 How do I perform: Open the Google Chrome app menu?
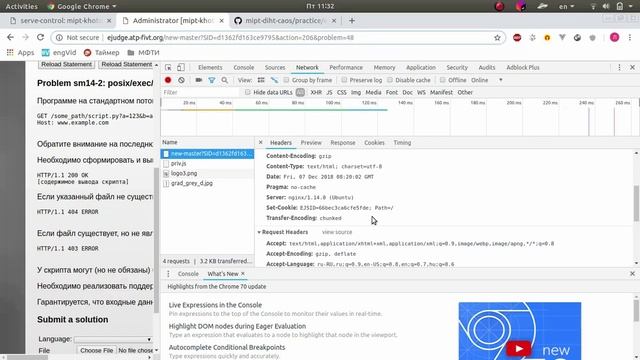click(x=82, y=6)
